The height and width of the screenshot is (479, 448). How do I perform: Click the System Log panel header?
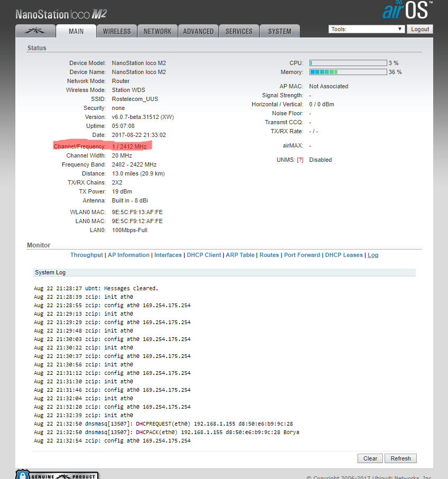[x=224, y=272]
